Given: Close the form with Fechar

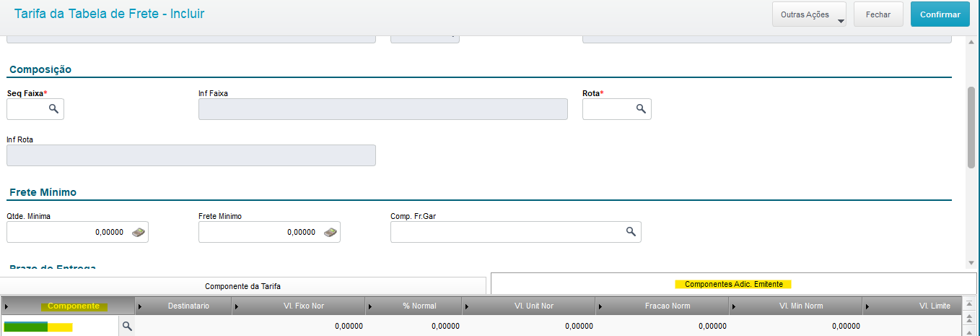Looking at the screenshot, I should pyautogui.click(x=878, y=14).
